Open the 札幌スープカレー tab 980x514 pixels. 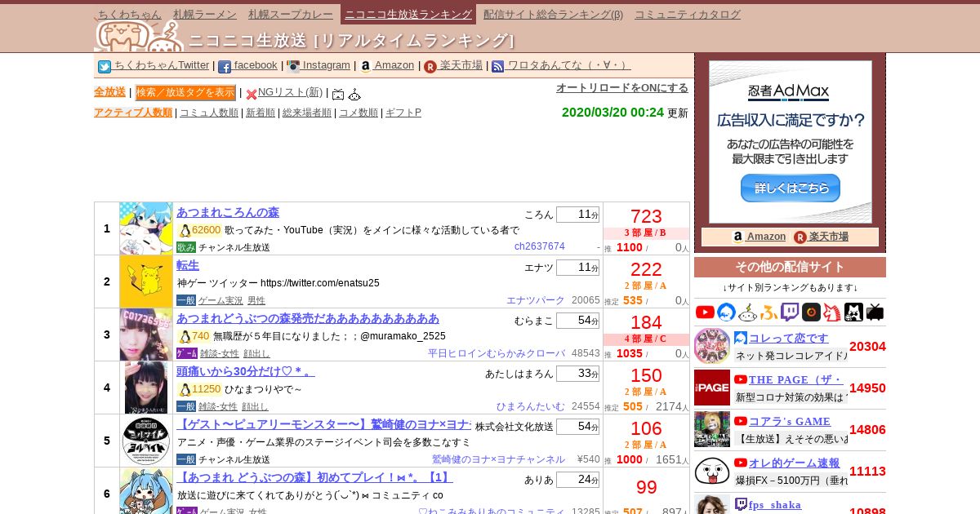tap(291, 14)
